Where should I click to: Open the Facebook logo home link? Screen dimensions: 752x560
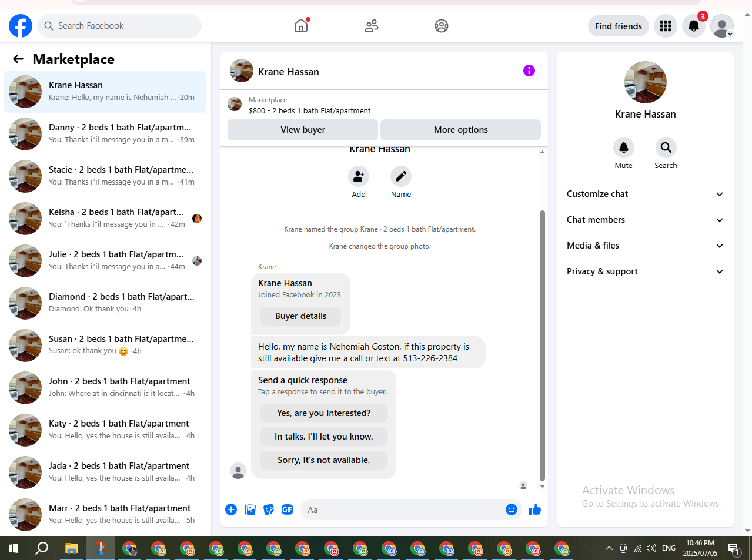[21, 26]
